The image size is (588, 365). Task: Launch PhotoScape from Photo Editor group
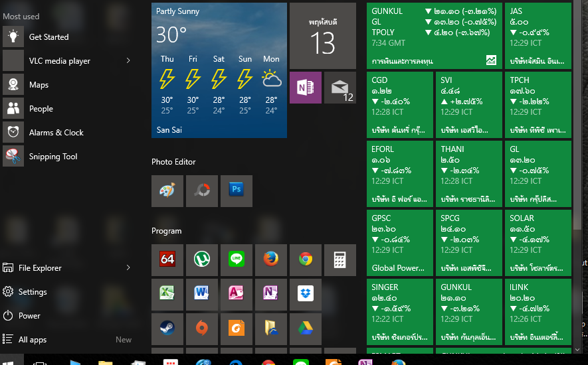(202, 191)
